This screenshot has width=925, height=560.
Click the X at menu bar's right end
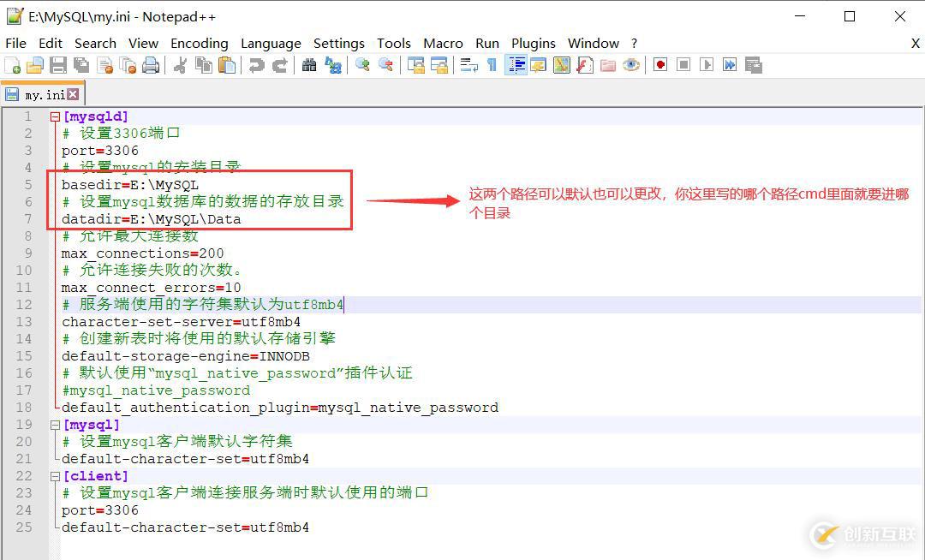915,43
